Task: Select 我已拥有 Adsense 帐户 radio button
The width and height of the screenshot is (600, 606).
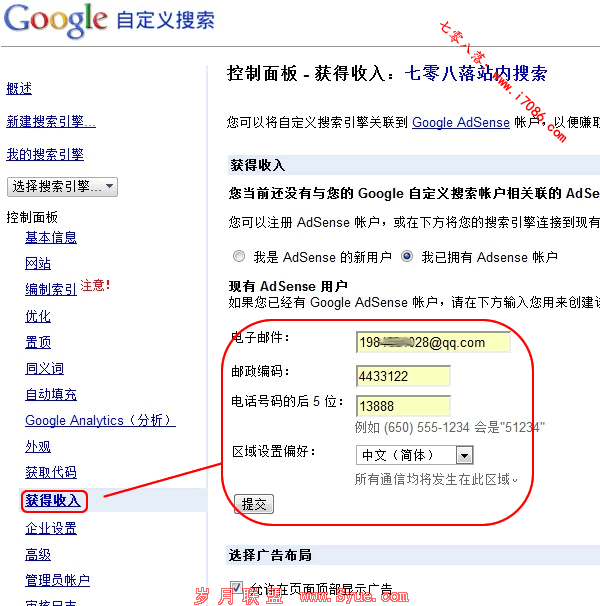Action: point(407,257)
